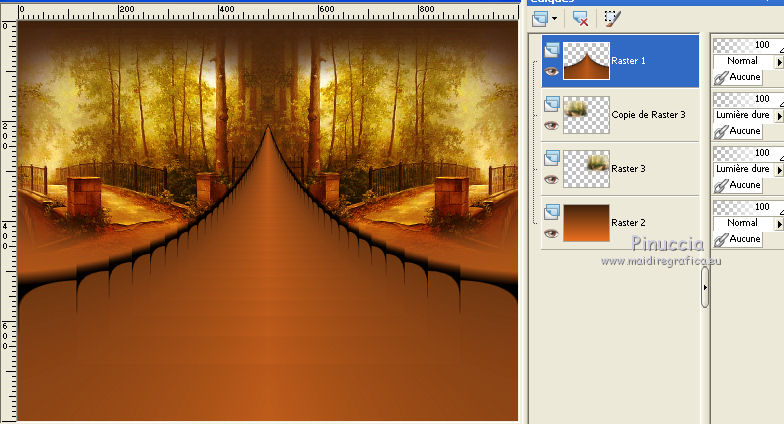The height and width of the screenshot is (424, 784).
Task: Click Normal blend mode of Raster 1
Action: [x=742, y=61]
